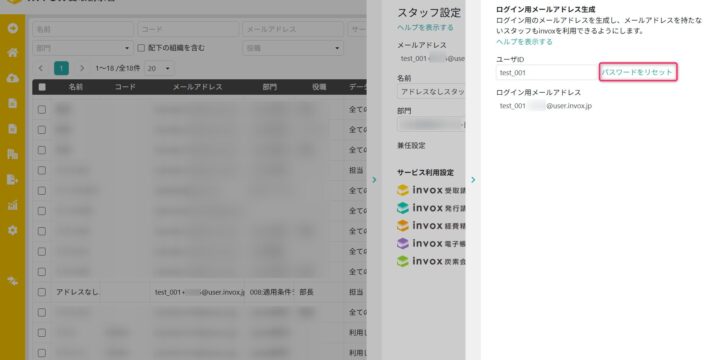Select the teal invox 発行請求書 service icon
Viewport: 720px width, 360px height.
tap(403, 208)
